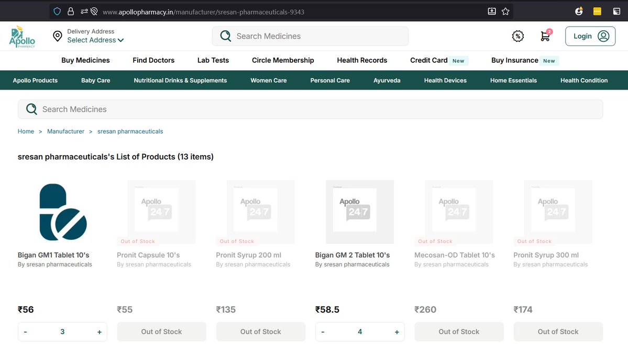Select Home Essentials category
The width and height of the screenshot is (628, 364).
click(x=513, y=80)
